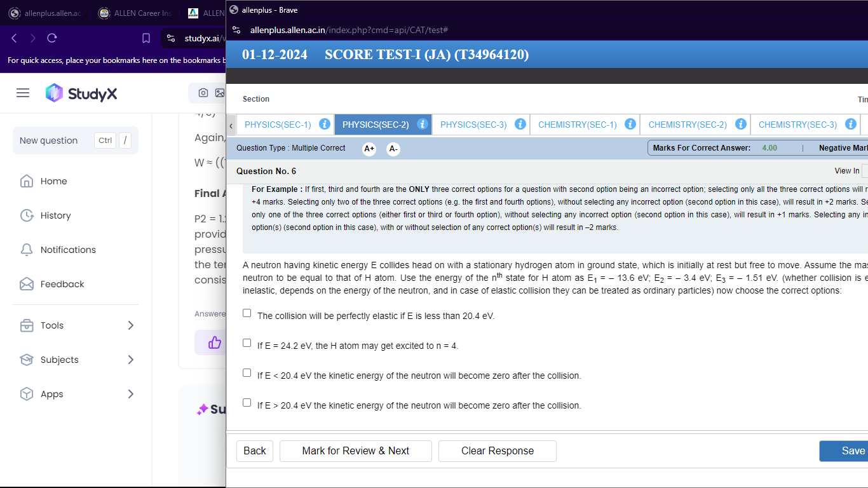Image resolution: width=868 pixels, height=488 pixels.
Task: Click the Save button
Action: coord(845,451)
